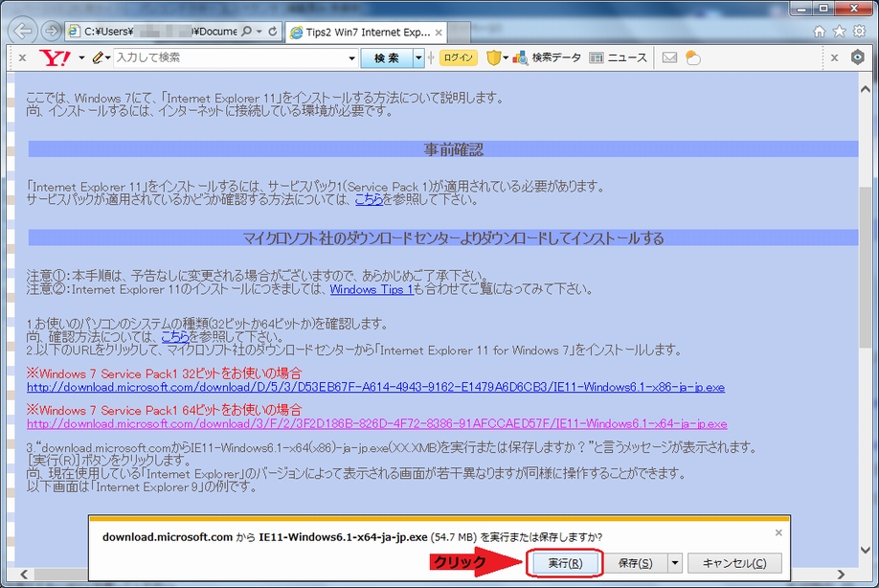Click the Yahoo Y! logo on toolbar
Image resolution: width=879 pixels, height=588 pixels.
(x=55, y=57)
